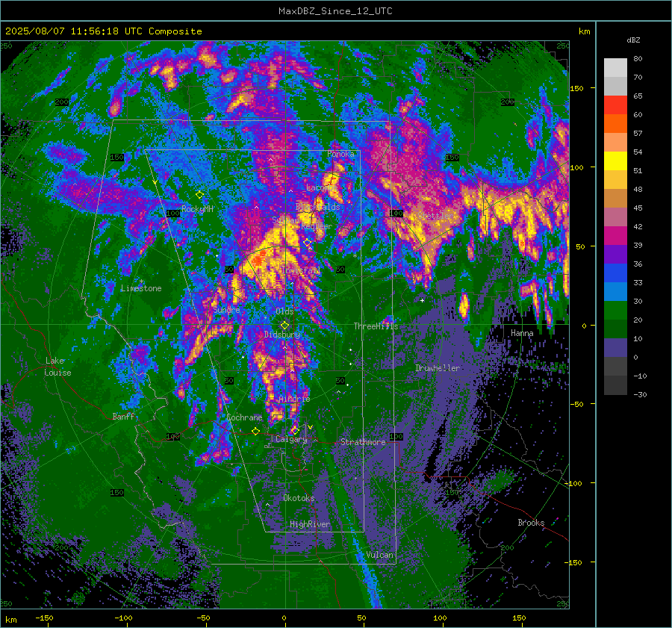Click the magenta 39-42 dBZ legend swatch
The image size is (672, 628).
click(615, 236)
